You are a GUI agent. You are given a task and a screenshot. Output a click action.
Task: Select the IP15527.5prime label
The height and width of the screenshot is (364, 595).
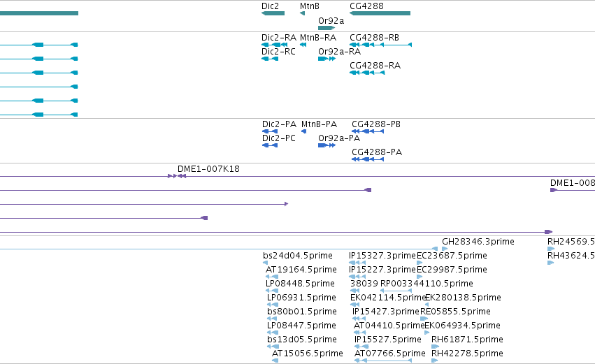click(x=387, y=340)
